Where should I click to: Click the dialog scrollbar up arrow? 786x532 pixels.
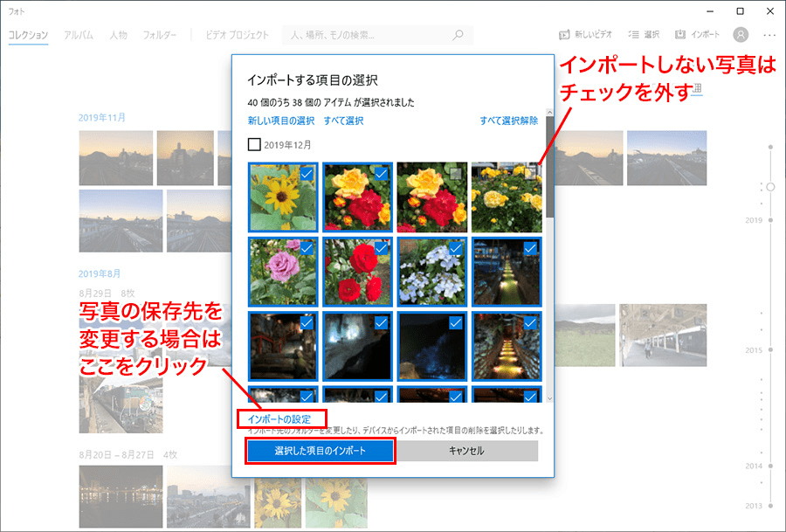(x=549, y=113)
